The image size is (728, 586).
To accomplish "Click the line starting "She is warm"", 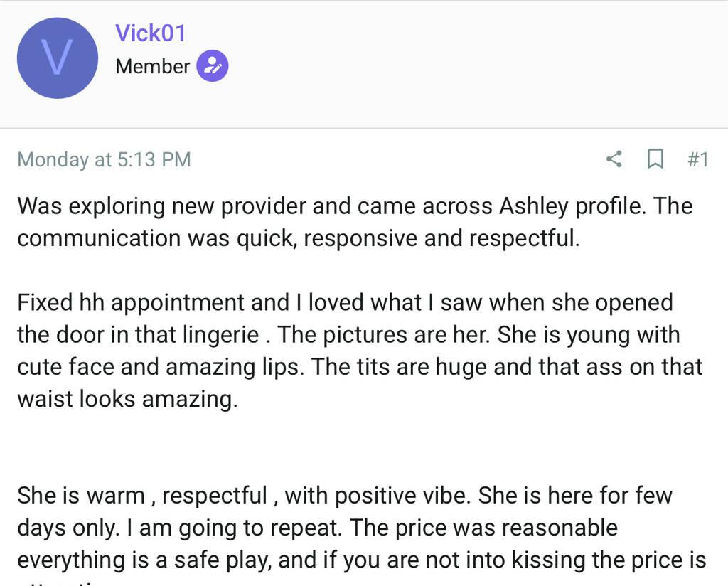I will (344, 495).
